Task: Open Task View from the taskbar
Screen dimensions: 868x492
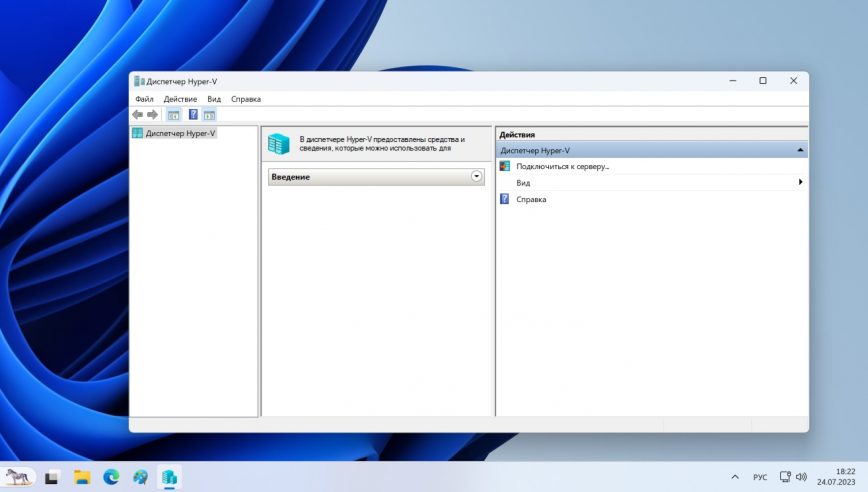Action: 52,477
